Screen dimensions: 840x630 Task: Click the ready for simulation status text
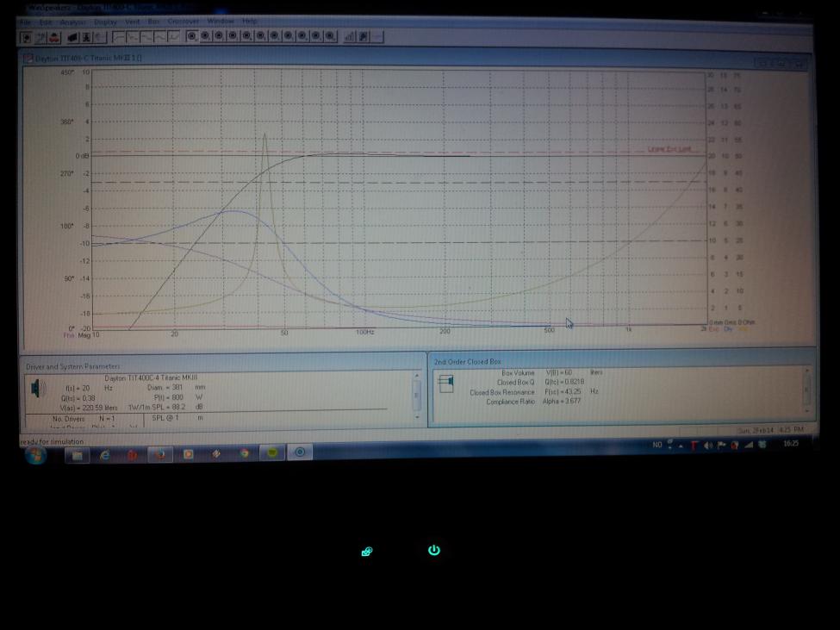[x=52, y=442]
